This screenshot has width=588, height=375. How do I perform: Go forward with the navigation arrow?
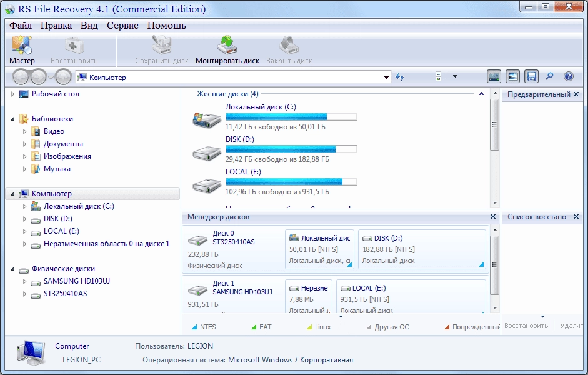(x=38, y=77)
